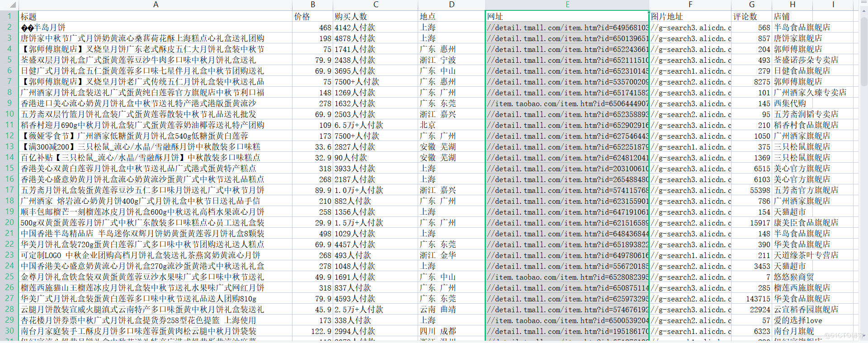Click the 价格 header cell
This screenshot has width=868, height=343.
pyautogui.click(x=312, y=16)
